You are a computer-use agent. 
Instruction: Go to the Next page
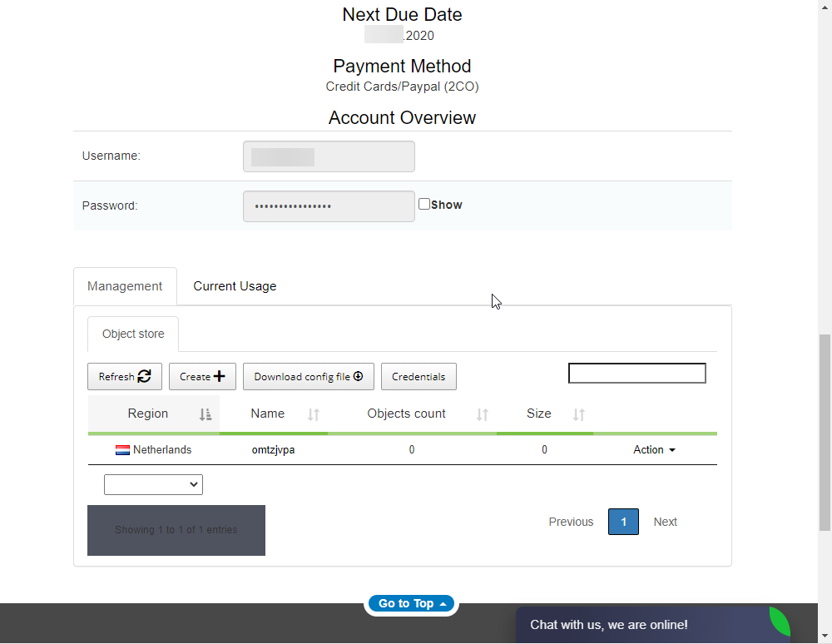665,522
